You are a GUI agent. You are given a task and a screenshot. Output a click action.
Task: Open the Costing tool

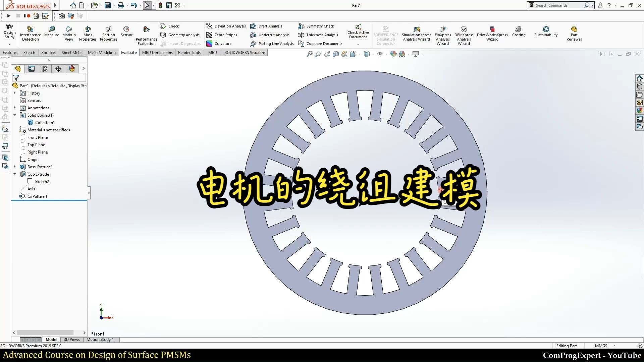(x=519, y=33)
